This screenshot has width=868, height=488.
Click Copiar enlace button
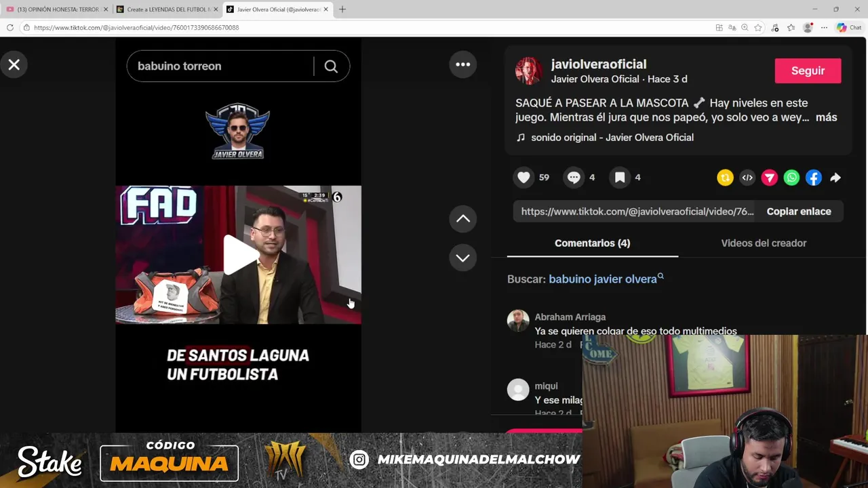[x=799, y=211]
